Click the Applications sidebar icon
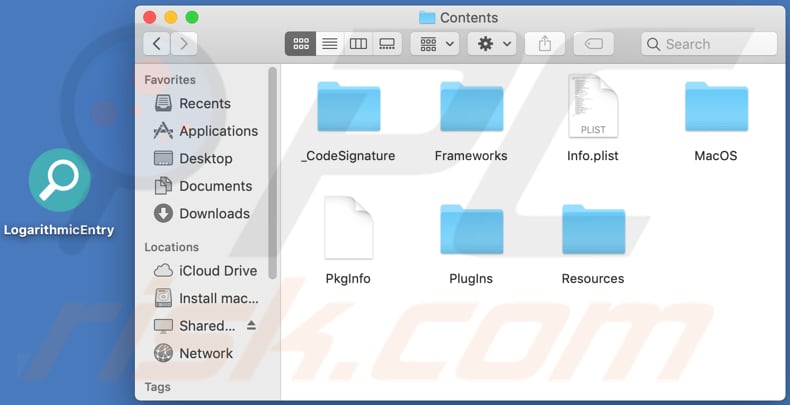 [163, 130]
